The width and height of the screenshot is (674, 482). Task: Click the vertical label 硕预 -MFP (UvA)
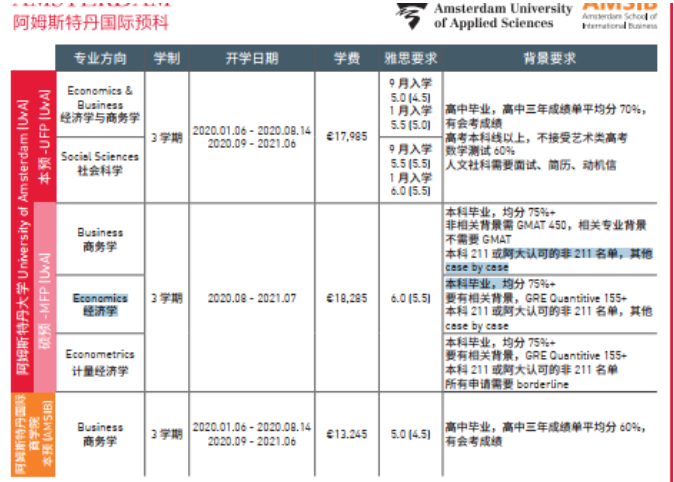coord(45,301)
